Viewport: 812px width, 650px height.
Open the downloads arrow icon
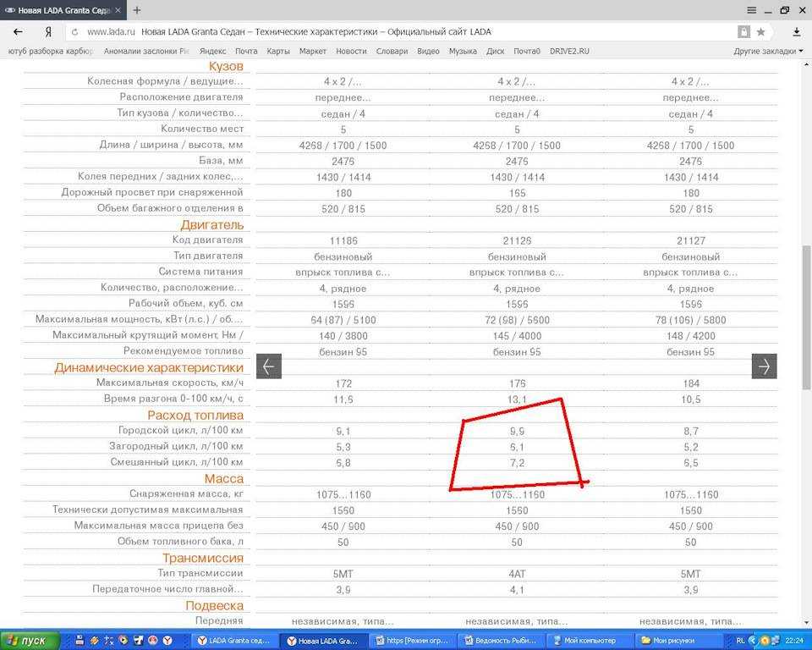click(797, 32)
